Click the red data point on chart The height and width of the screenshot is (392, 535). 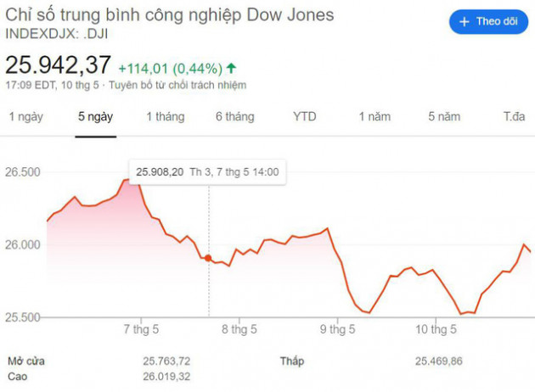(x=209, y=257)
